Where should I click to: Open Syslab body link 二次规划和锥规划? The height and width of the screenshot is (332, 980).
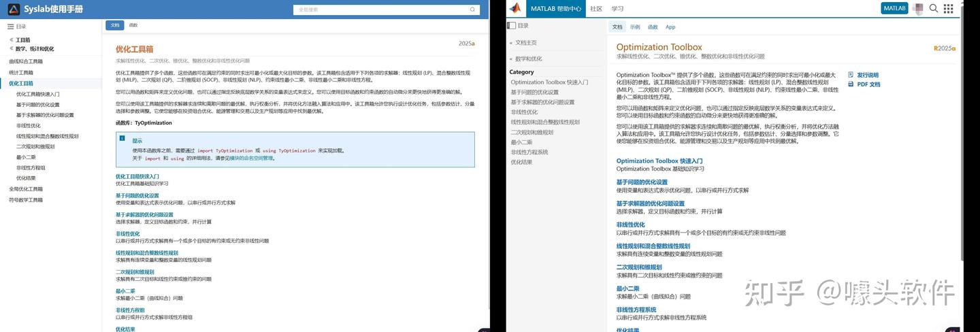(135, 271)
